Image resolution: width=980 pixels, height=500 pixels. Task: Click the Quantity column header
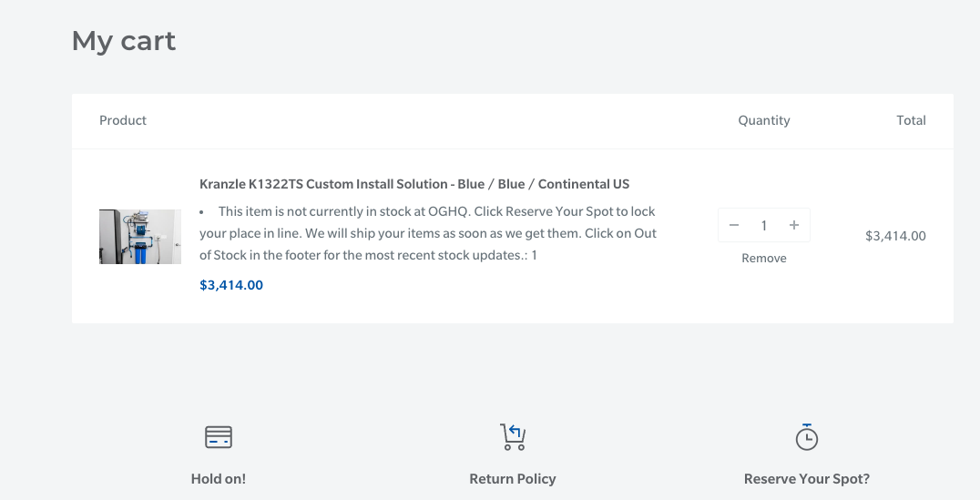[764, 120]
